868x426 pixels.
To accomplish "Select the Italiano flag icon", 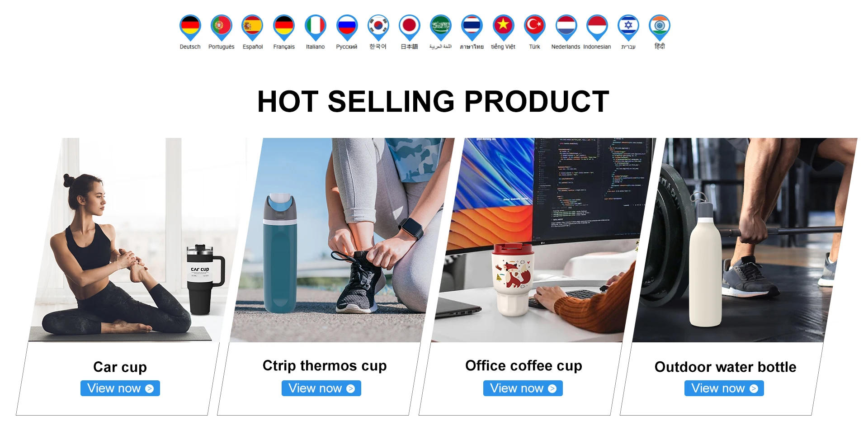I will (x=315, y=27).
